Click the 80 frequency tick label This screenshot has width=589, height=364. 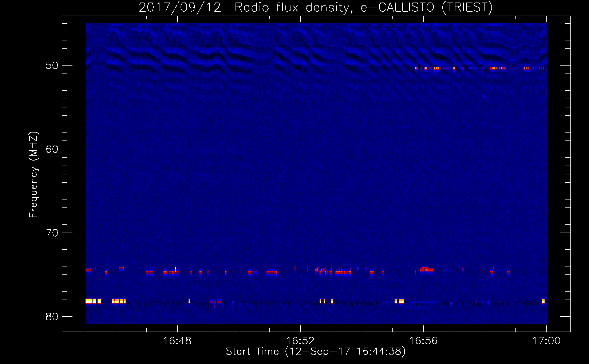(52, 317)
